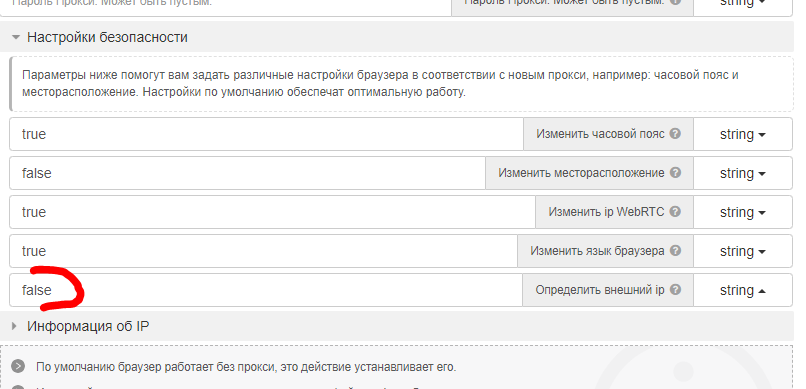The image size is (806, 389).
Task: Click the Изменить язык браузера value field
Action: point(263,251)
